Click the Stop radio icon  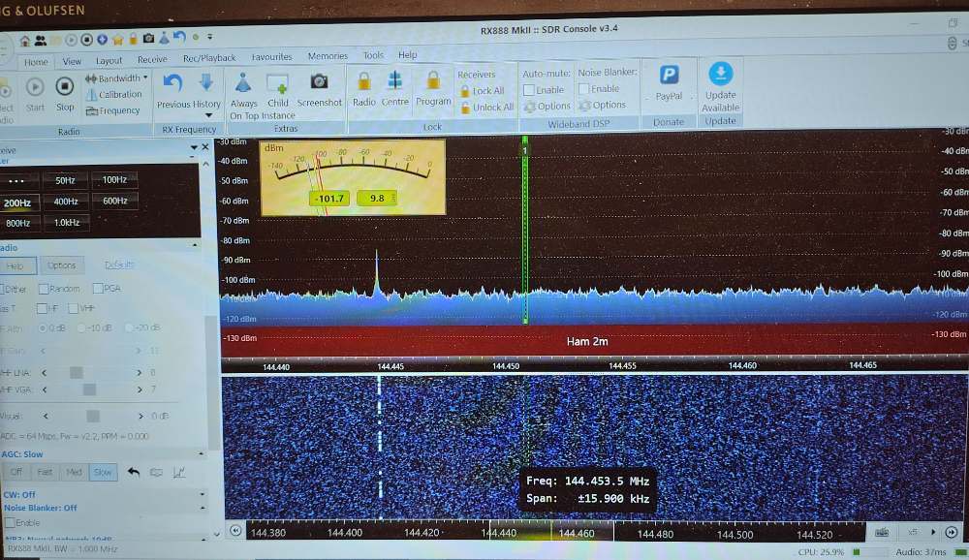[x=65, y=87]
